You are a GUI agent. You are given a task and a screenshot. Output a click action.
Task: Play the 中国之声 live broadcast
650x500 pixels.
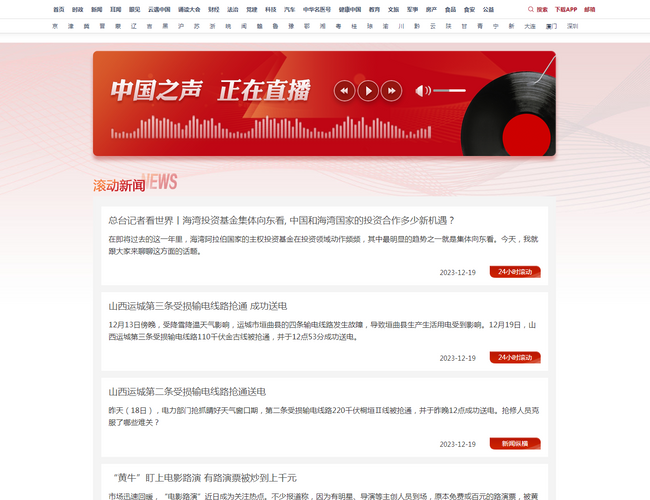[368, 91]
